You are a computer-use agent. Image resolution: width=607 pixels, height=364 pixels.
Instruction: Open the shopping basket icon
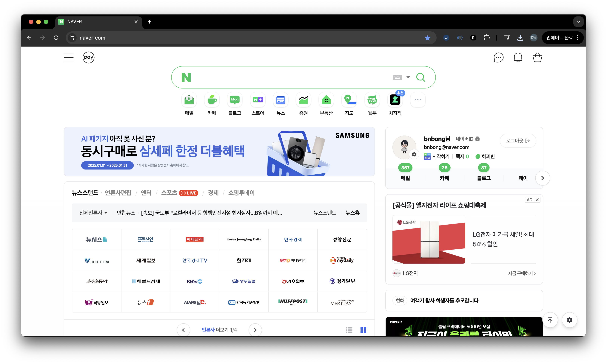coord(537,58)
